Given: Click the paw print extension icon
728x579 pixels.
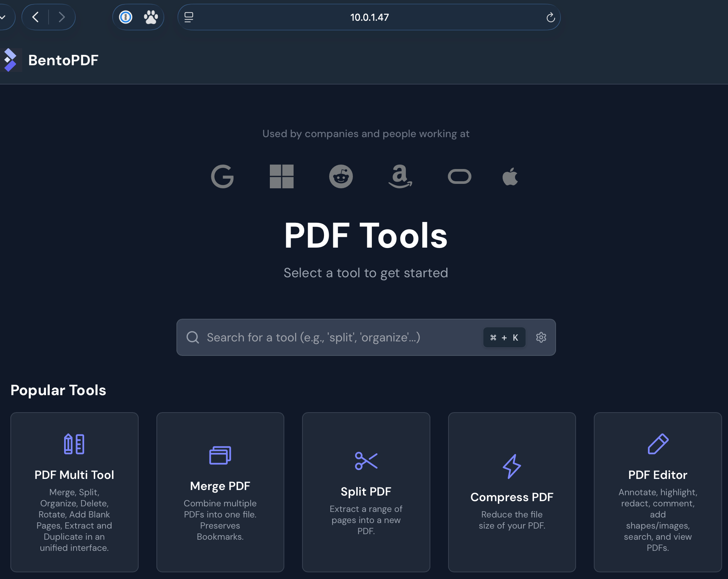Looking at the screenshot, I should click(150, 17).
